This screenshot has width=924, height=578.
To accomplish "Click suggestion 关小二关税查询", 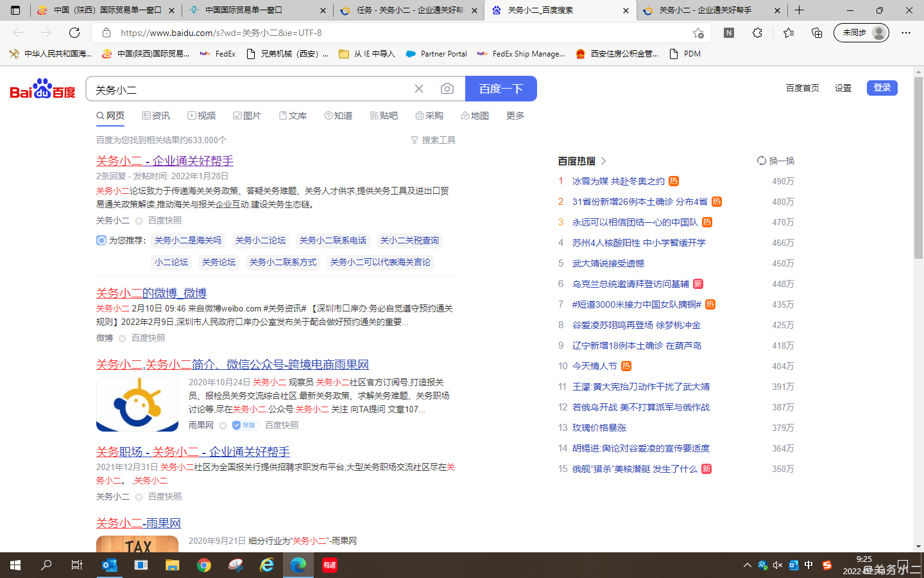I will pos(409,240).
